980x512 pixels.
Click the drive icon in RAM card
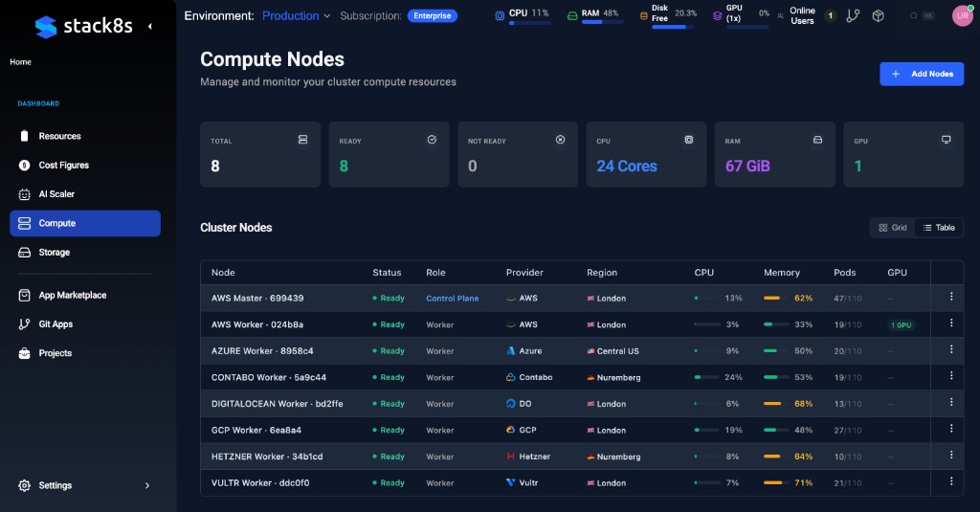[x=817, y=140]
